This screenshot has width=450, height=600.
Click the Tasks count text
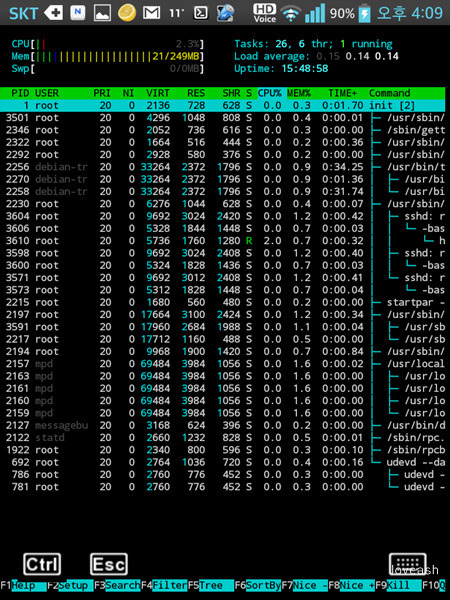point(313,44)
